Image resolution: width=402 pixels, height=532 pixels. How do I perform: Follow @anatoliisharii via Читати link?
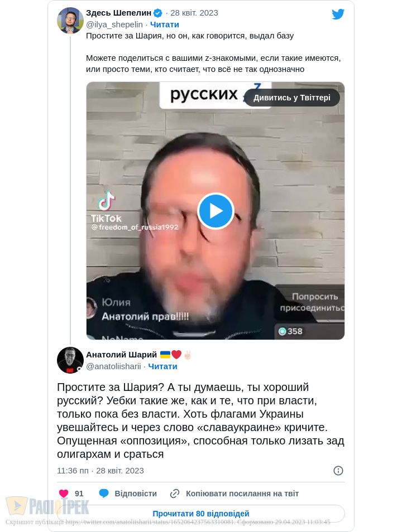tap(163, 366)
